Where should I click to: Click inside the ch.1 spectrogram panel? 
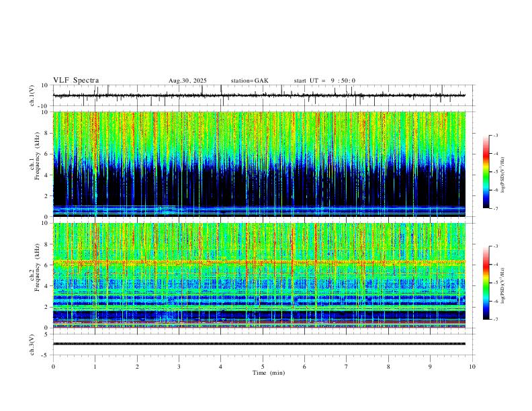pos(259,164)
